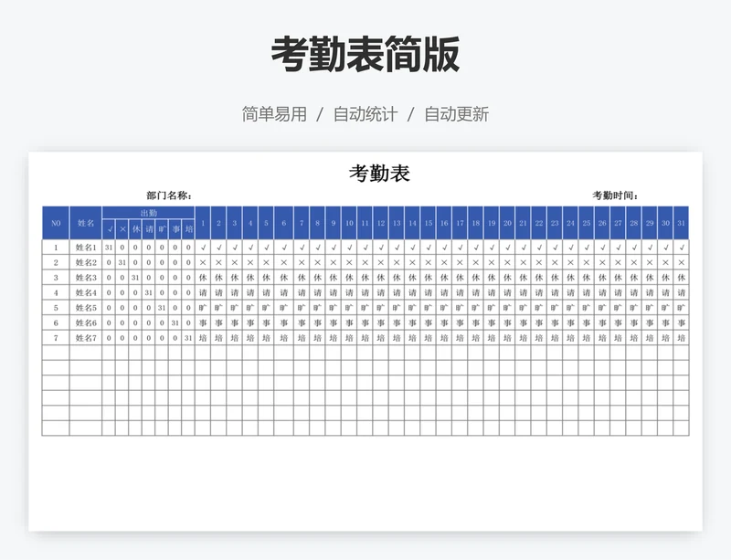Click the 31 count in 姓名4 row
731x560 pixels.
(148, 293)
